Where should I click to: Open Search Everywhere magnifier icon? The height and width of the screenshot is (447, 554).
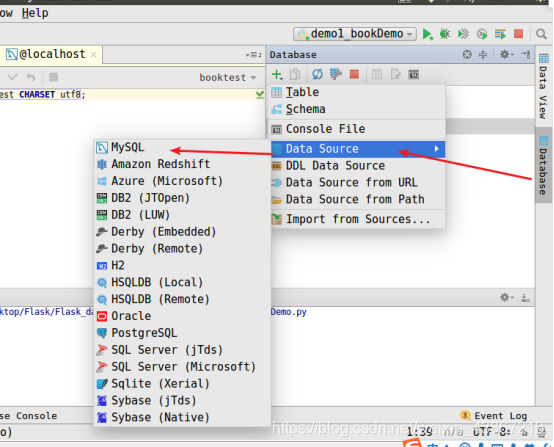click(x=541, y=34)
